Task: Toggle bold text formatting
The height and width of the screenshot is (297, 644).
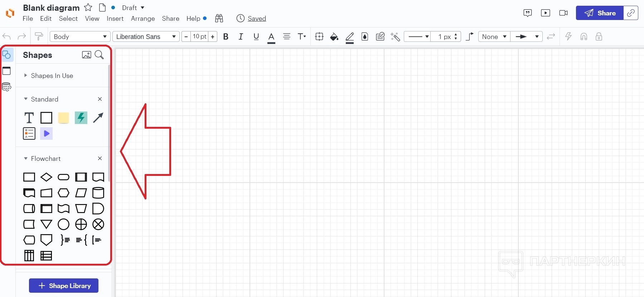Action: click(x=226, y=36)
